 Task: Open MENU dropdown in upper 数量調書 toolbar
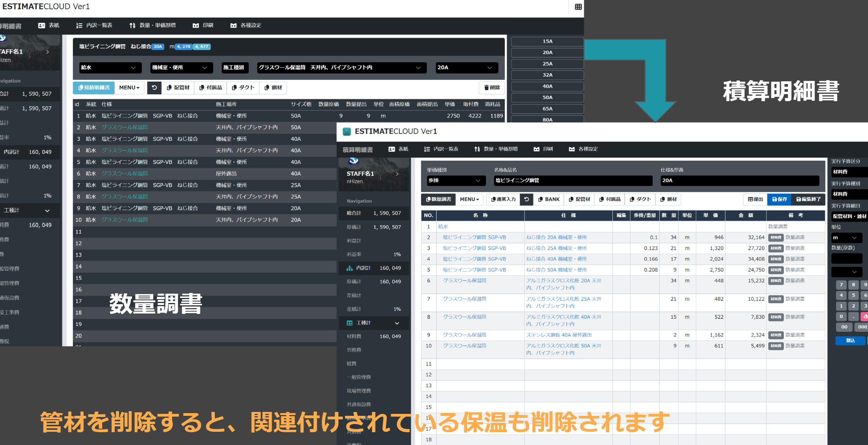129,88
